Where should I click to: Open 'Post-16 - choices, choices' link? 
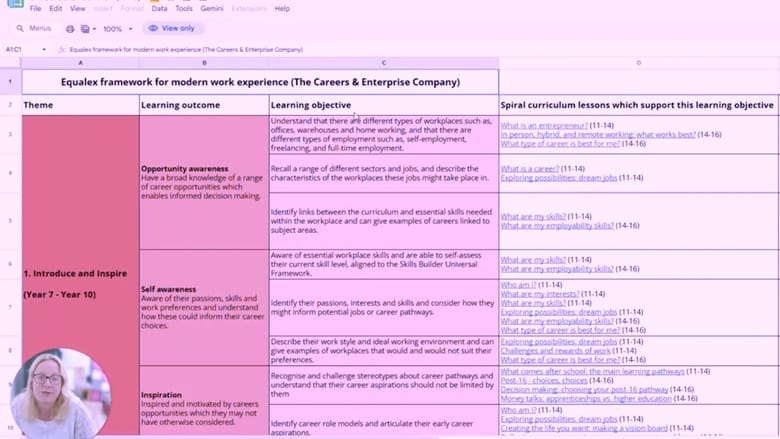pyautogui.click(x=544, y=380)
